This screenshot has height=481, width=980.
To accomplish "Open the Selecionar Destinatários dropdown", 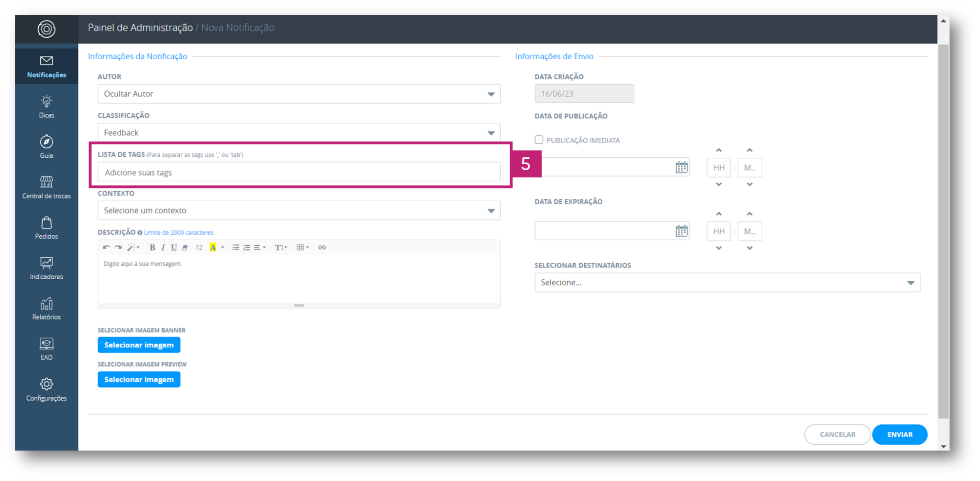I will [x=727, y=283].
